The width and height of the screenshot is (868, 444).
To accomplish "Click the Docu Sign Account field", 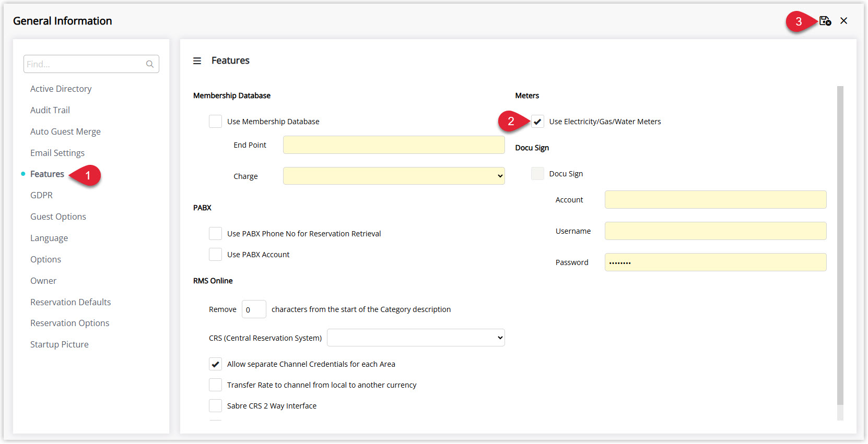I will 715,200.
